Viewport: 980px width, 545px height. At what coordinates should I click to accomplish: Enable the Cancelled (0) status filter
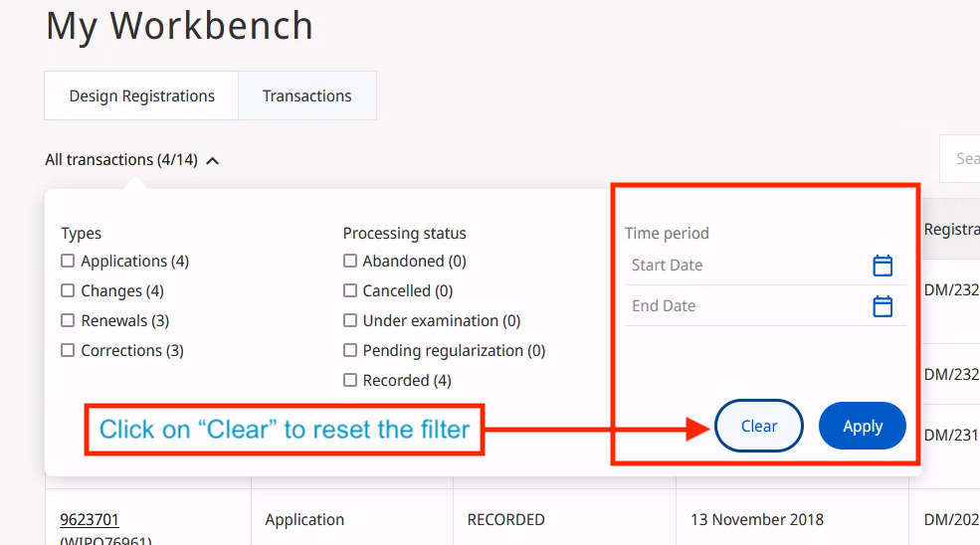click(x=350, y=291)
